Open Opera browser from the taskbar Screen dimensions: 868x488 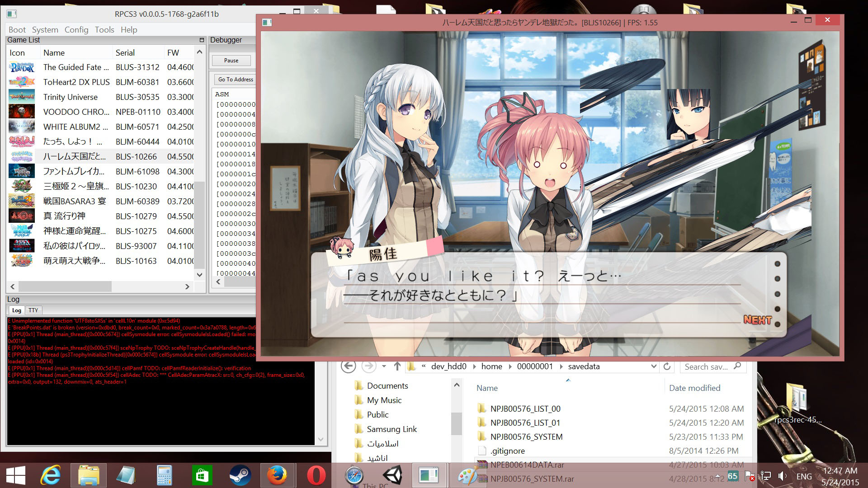point(316,475)
